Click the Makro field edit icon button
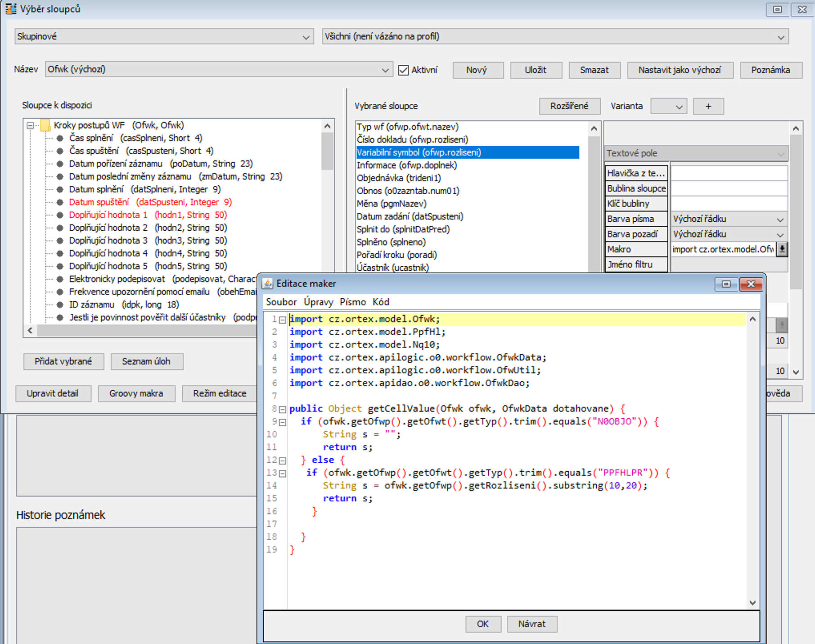Viewport: 815px width, 644px height. point(782,249)
